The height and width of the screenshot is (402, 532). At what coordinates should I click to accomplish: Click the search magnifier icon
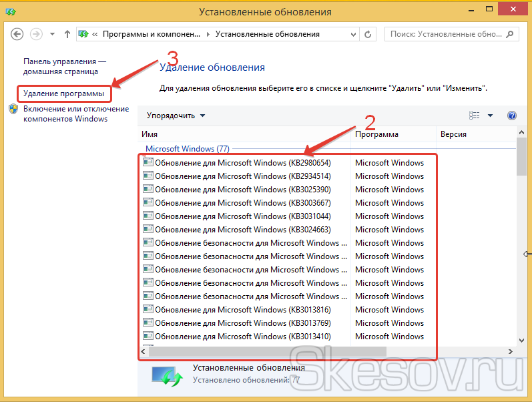(x=510, y=34)
